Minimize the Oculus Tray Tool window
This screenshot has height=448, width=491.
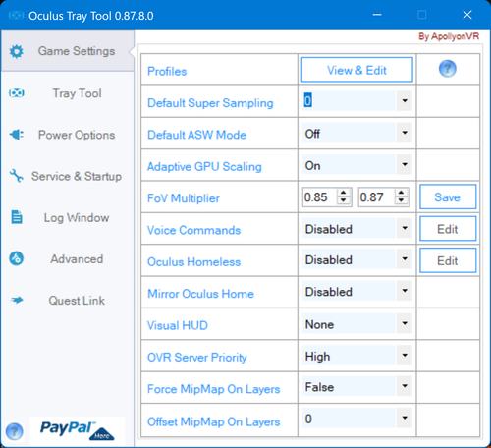[377, 15]
